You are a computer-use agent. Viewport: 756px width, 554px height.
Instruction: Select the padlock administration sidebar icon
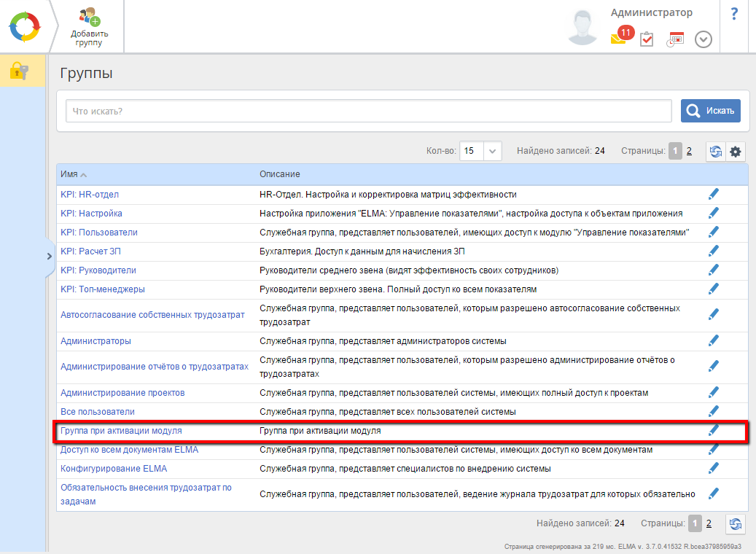19,71
